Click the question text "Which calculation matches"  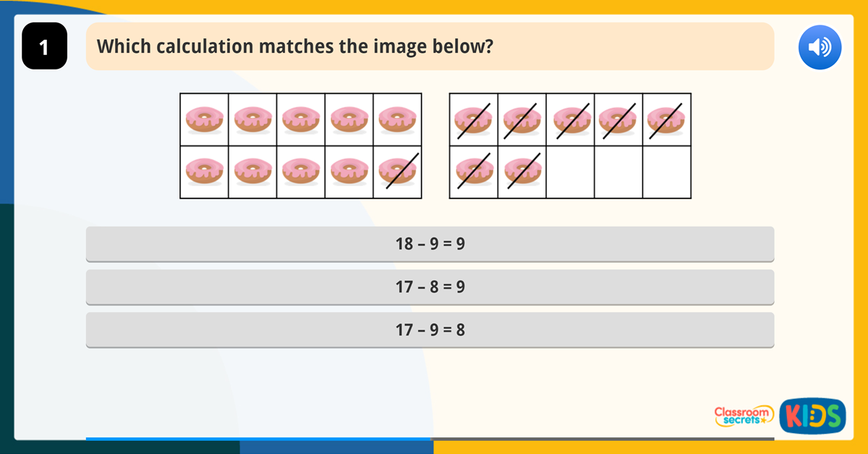tap(295, 47)
